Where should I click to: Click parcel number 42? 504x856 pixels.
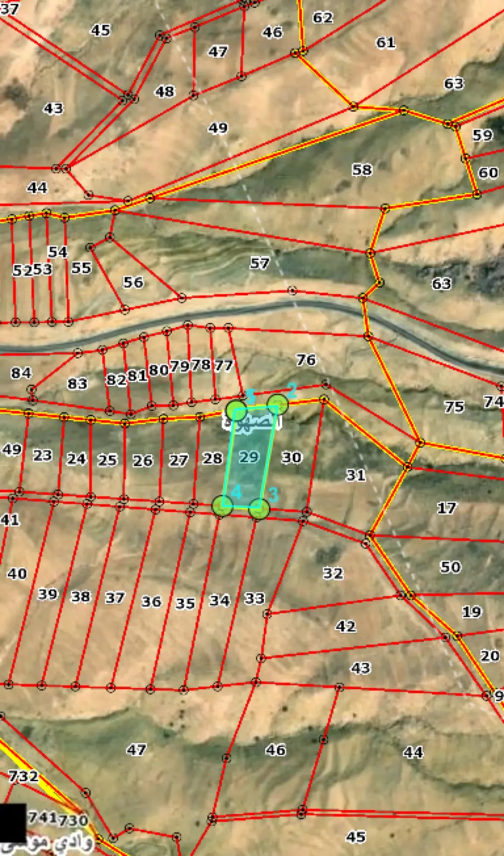[x=346, y=626]
